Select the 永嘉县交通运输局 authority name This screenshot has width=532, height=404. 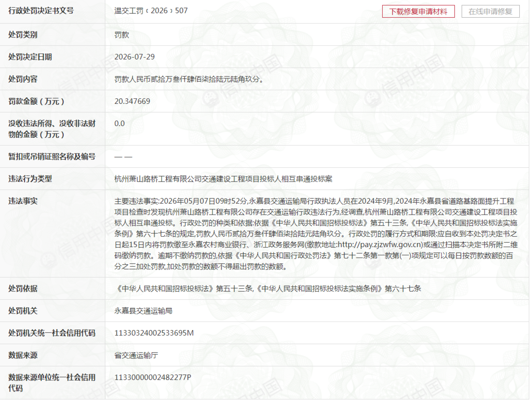pos(143,311)
